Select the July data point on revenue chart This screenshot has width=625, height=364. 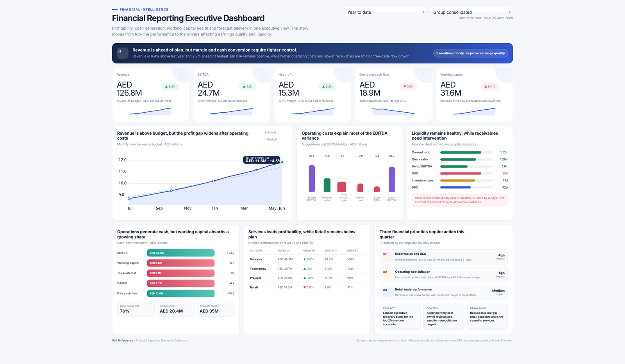[129, 199]
